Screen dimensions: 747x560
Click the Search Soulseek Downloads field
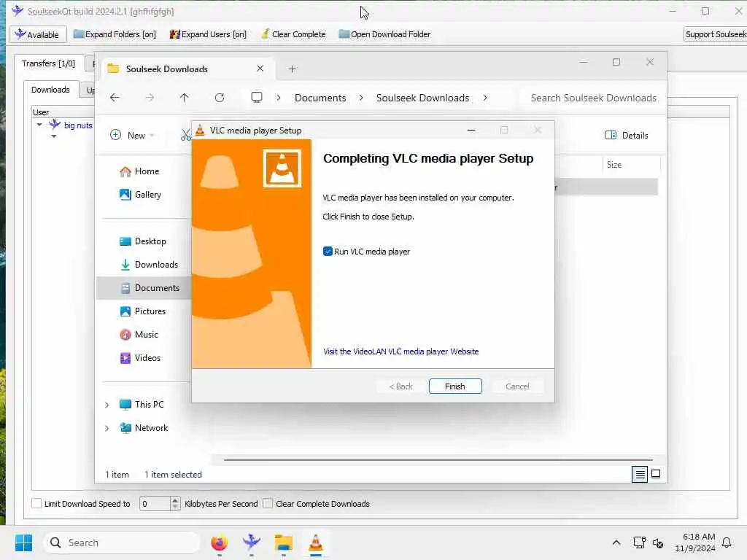tap(593, 98)
